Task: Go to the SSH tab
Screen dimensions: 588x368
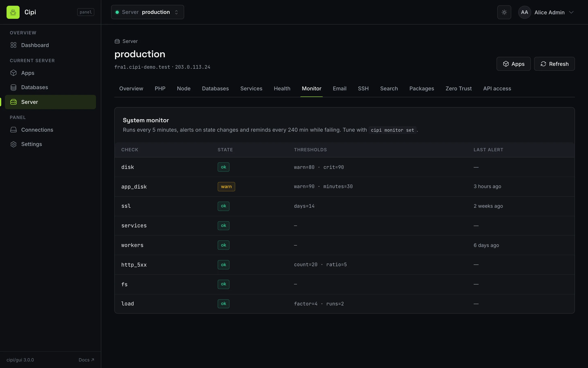Action: [x=363, y=89]
